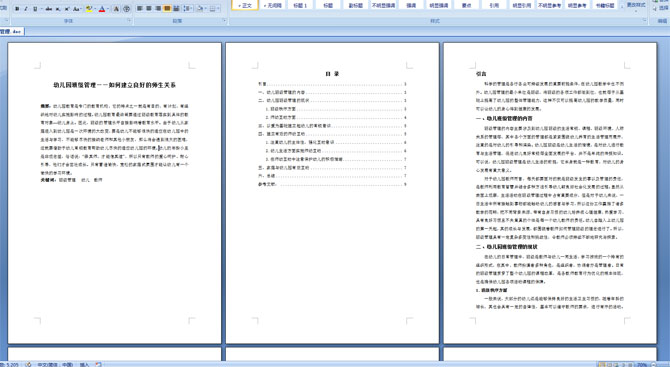Align text left in paragraph group
Viewport: 670px width, 367px height.
(140, 9)
